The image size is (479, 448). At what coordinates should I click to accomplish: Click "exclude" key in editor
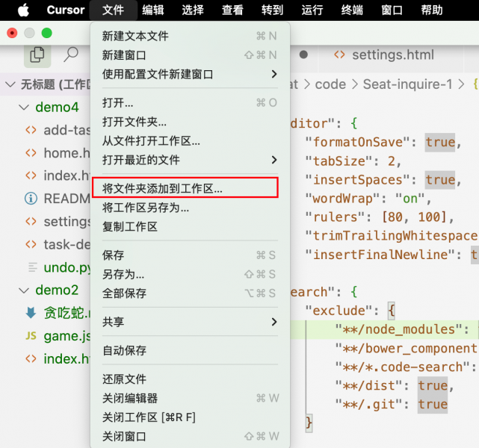pyautogui.click(x=339, y=311)
